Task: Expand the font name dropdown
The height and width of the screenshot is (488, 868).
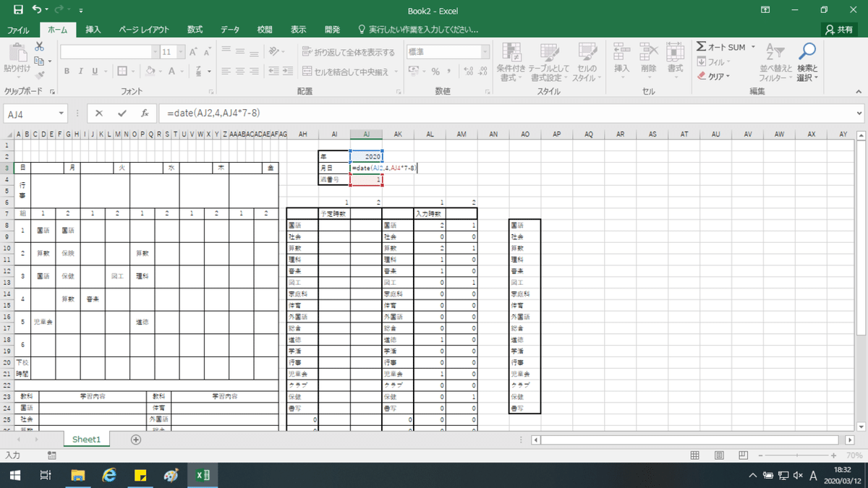Action: [x=155, y=52]
